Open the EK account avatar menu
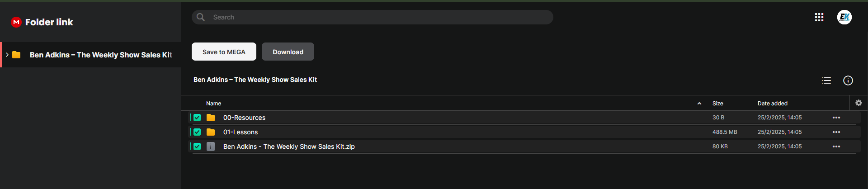 844,17
